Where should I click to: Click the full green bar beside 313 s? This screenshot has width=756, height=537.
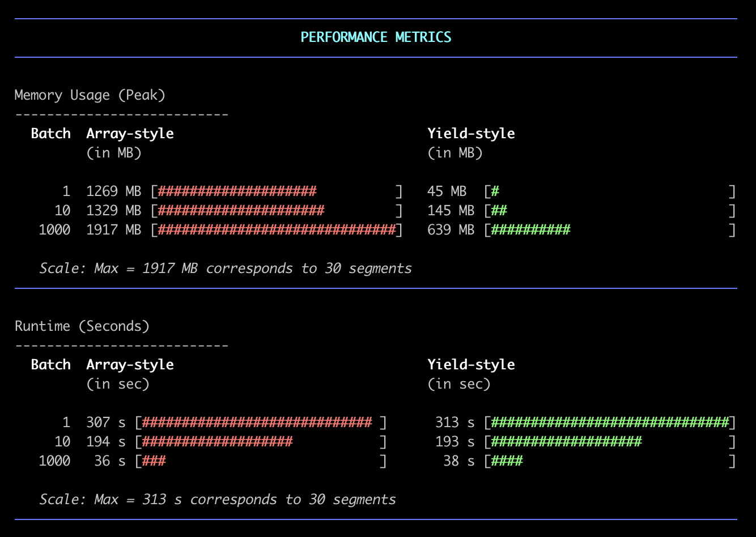(610, 423)
